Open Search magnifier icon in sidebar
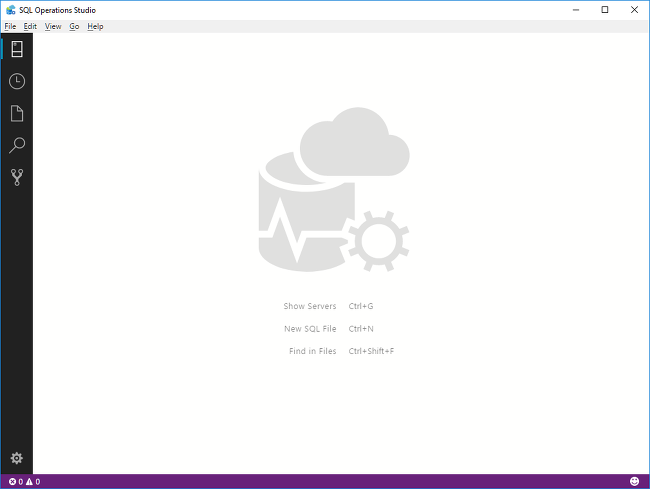Screen dimensions: 650x489 (17, 145)
